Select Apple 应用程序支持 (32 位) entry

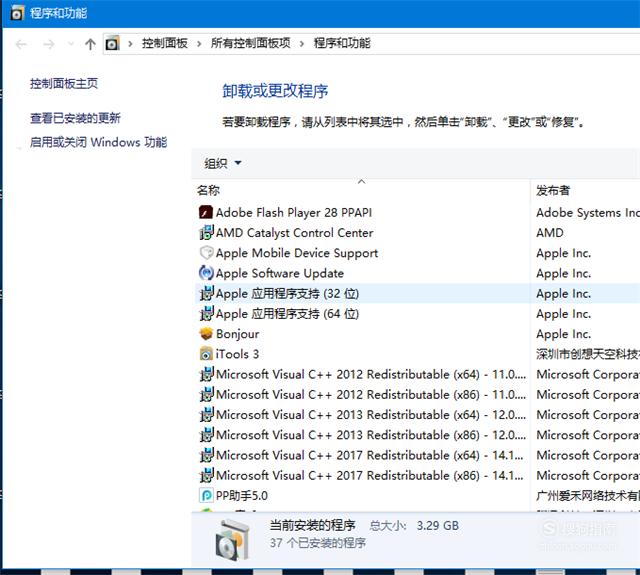(287, 293)
